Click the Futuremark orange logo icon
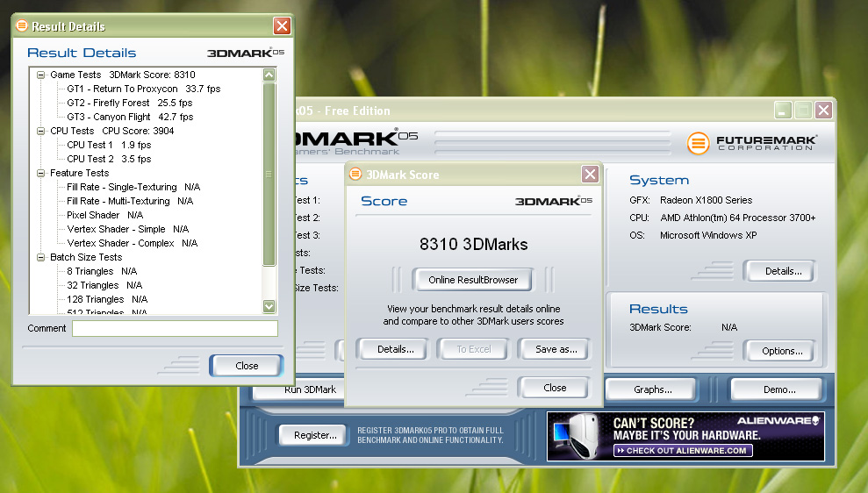868x493 pixels. click(x=698, y=143)
